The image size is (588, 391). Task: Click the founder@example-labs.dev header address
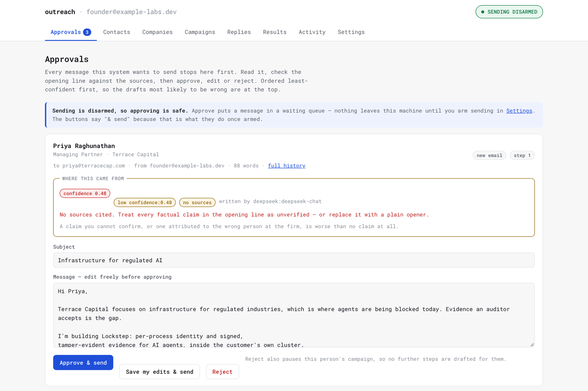tap(132, 12)
